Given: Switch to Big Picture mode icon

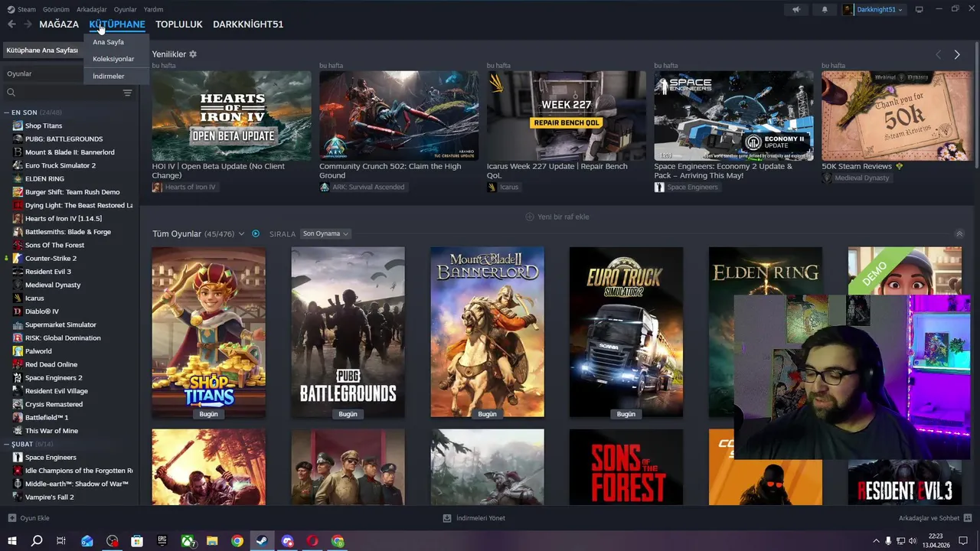Looking at the screenshot, I should [919, 9].
